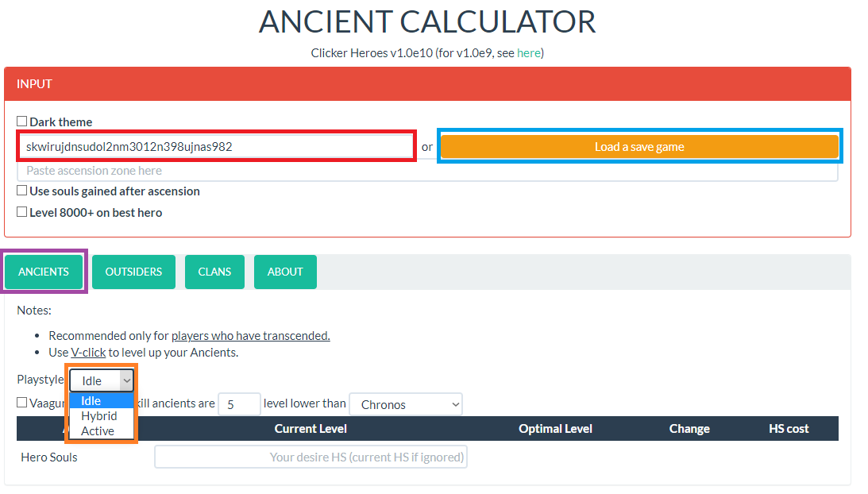
Task: Tick Level 8000+ on best hero
Action: click(22, 212)
